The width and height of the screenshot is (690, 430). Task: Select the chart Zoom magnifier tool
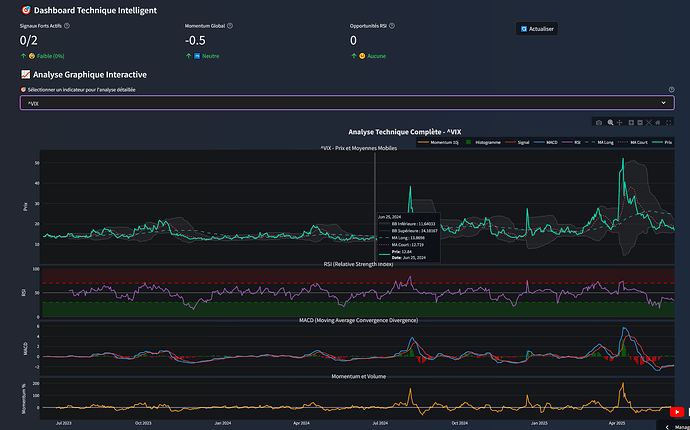(x=609, y=122)
